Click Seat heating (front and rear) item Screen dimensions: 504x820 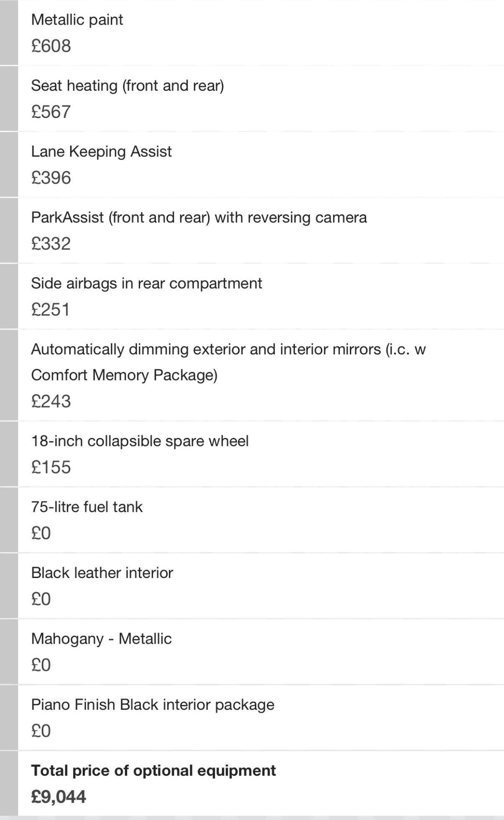point(127,85)
